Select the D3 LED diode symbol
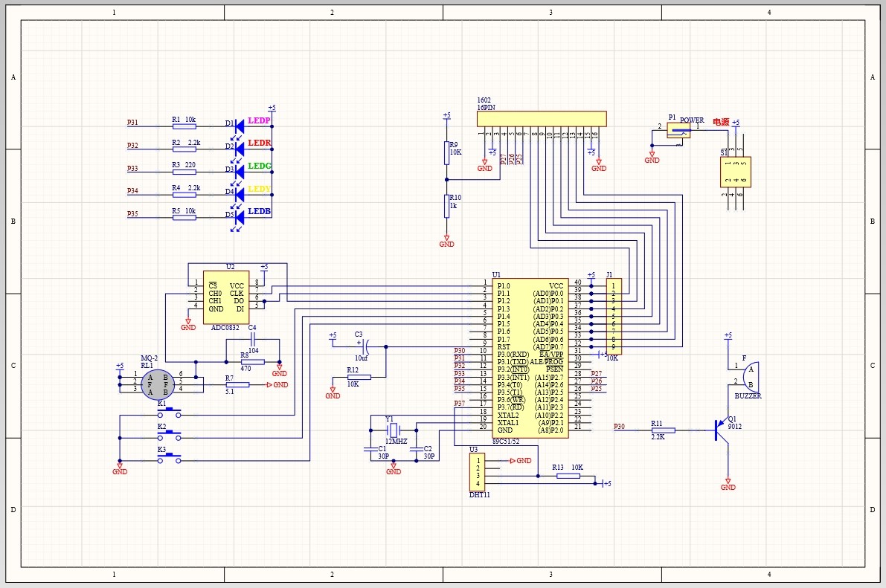The height and width of the screenshot is (588, 886). click(x=239, y=173)
